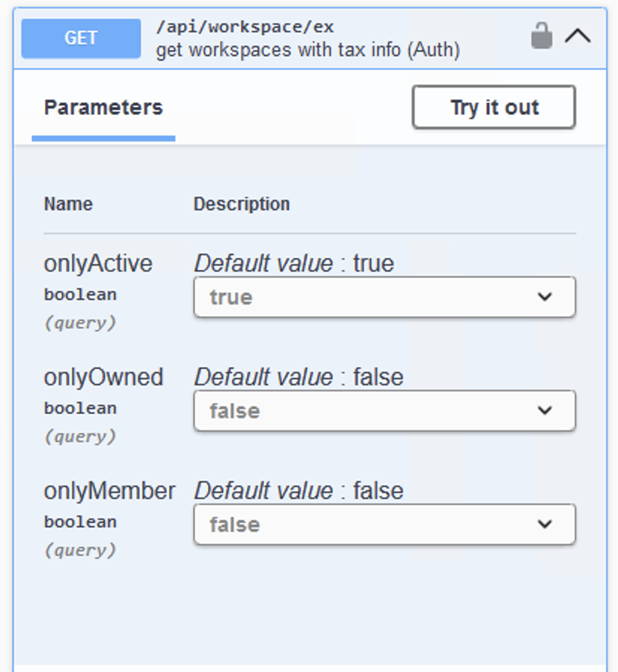Select the onlyActive parameter name
Screen dimensions: 618x672
pyautogui.click(x=98, y=263)
